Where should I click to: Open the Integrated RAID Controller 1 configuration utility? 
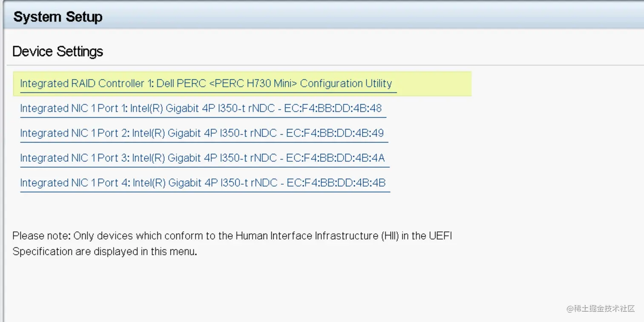pos(206,83)
